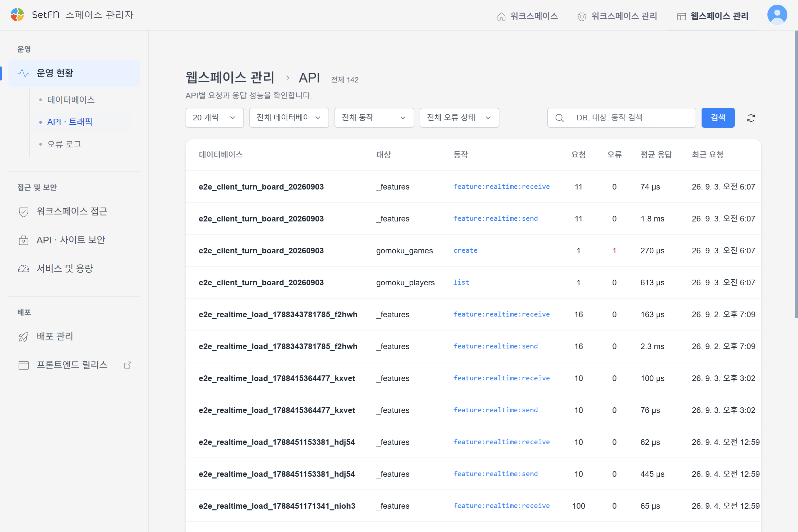798x532 pixels.
Task: Click the 웹스페이스 관리 breadcrumb heading
Action: [x=230, y=78]
